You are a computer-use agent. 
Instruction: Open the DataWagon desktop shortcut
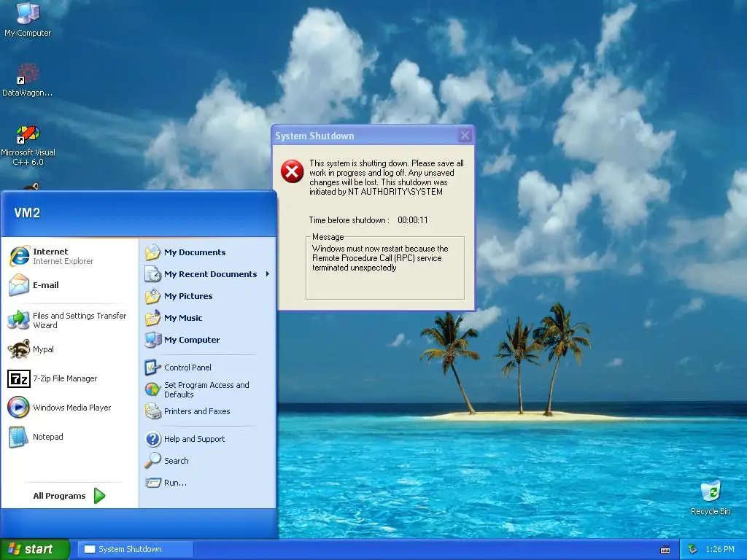pyautogui.click(x=28, y=80)
